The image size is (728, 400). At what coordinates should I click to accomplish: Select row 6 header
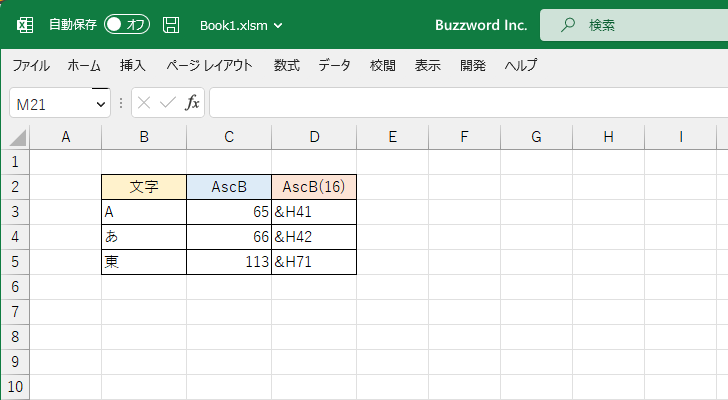click(x=15, y=287)
